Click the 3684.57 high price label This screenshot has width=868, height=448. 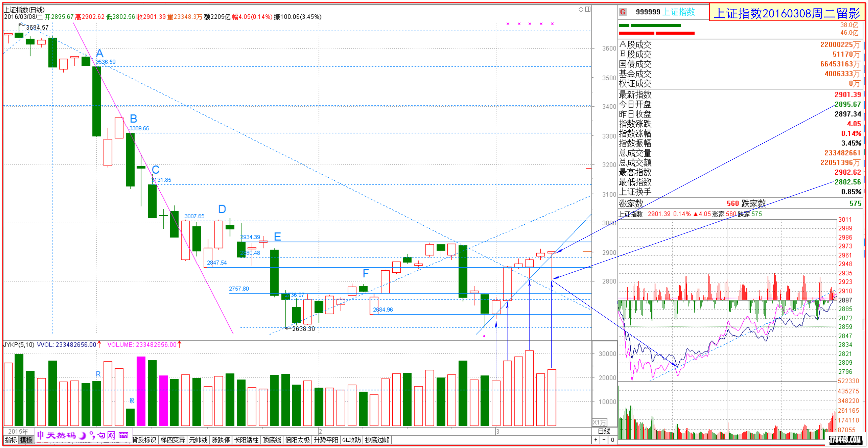click(x=37, y=27)
